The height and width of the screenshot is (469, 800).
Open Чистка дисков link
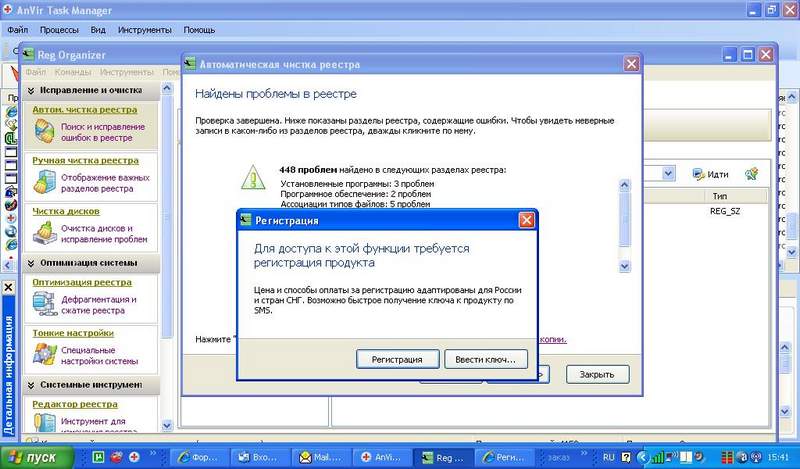pos(66,211)
